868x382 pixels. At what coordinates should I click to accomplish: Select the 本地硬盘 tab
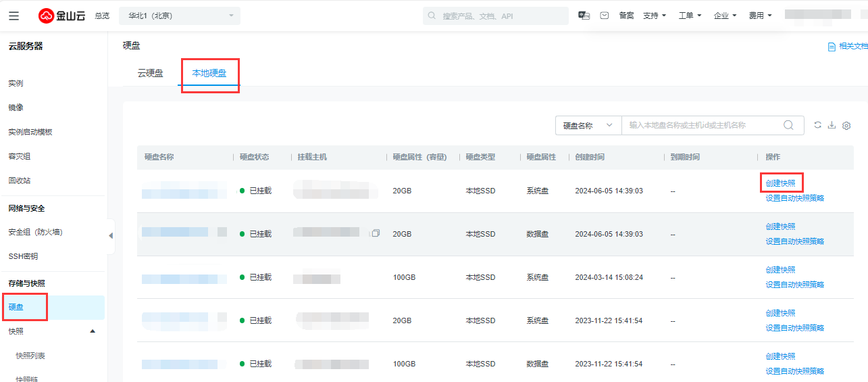coord(209,73)
